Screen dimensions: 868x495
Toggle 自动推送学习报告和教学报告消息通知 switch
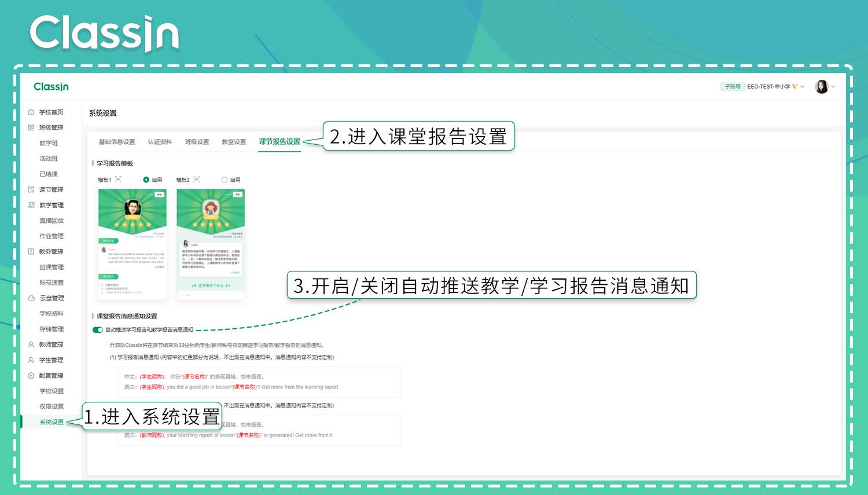(x=98, y=330)
